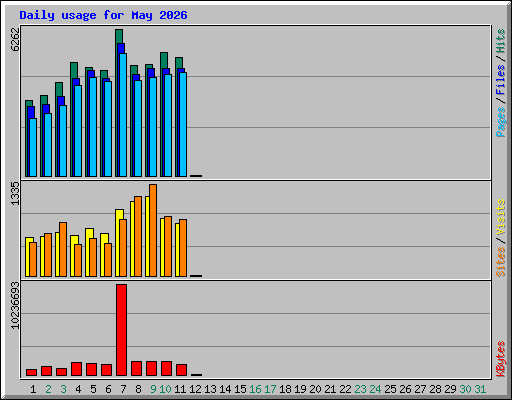Click the orange Sites bar for day 8

[138, 236]
